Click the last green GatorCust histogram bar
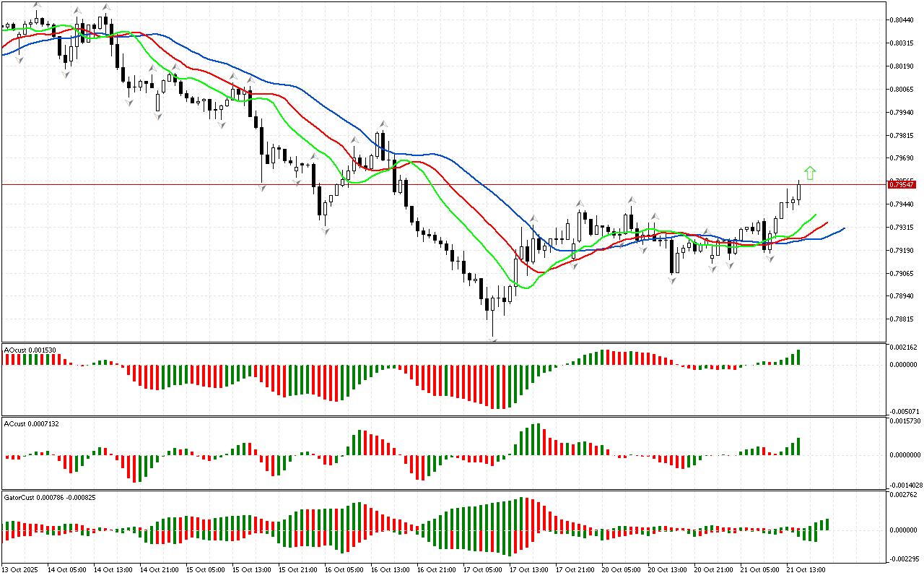The width and height of the screenshot is (924, 578). point(827,525)
